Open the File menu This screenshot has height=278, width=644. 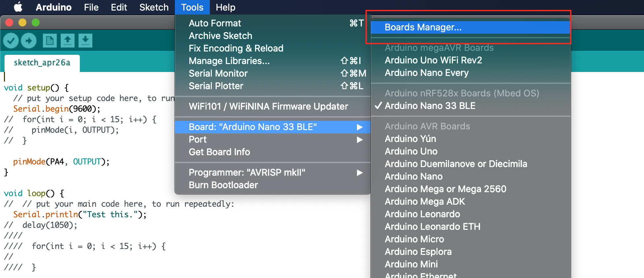(x=91, y=7)
